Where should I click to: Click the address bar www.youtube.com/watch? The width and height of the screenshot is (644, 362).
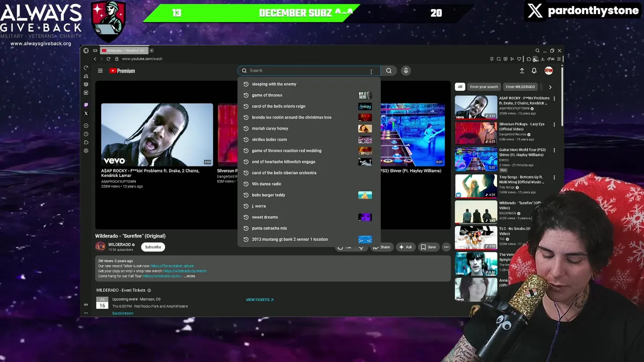click(142, 59)
